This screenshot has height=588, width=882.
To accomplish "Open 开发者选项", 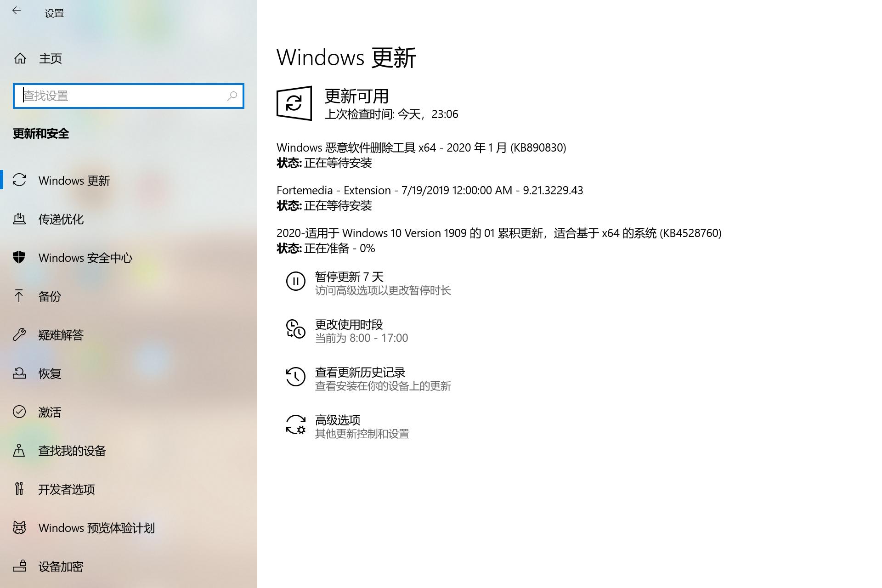I will (66, 489).
